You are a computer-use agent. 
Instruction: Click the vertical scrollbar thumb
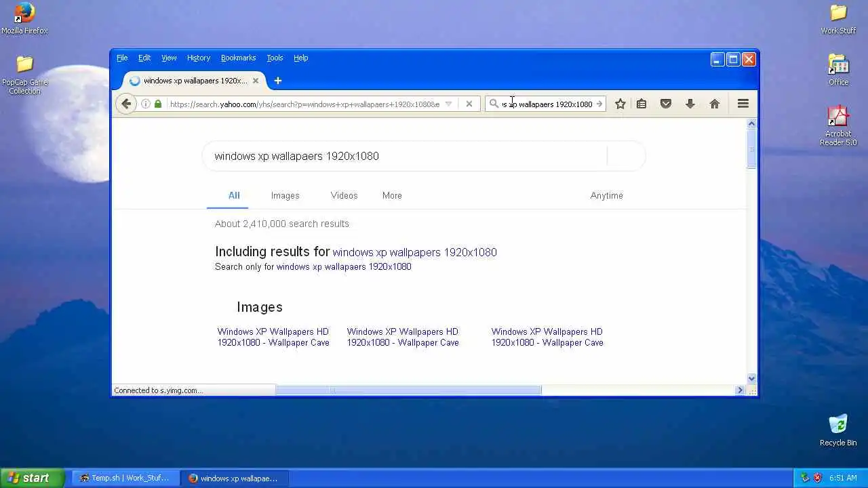click(751, 148)
